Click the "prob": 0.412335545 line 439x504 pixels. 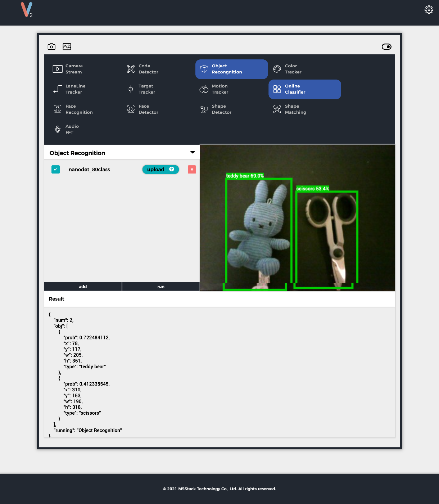point(87,384)
